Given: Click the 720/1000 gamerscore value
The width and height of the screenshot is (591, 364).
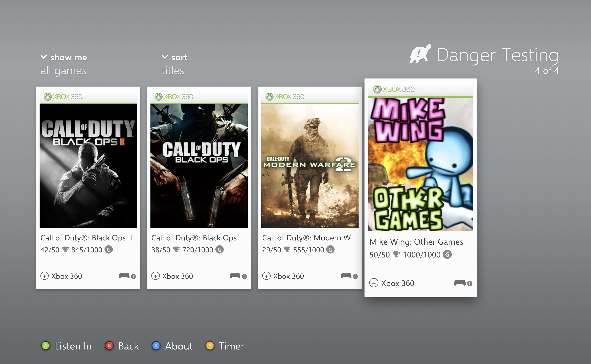Looking at the screenshot, I should point(198,250).
